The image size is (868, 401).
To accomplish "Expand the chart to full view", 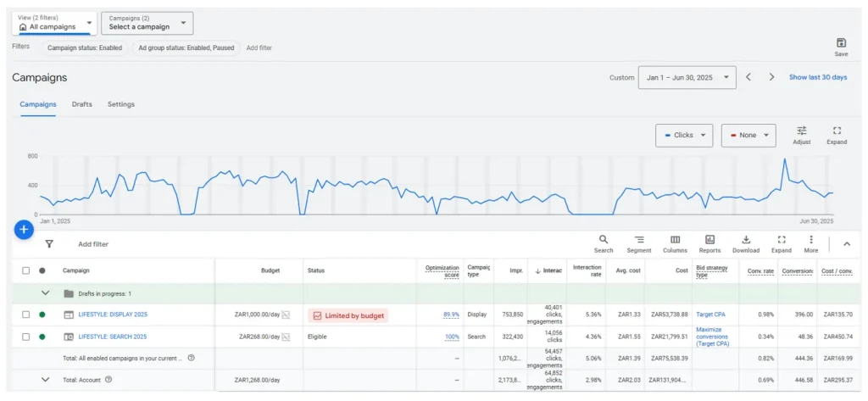I will 837,131.
